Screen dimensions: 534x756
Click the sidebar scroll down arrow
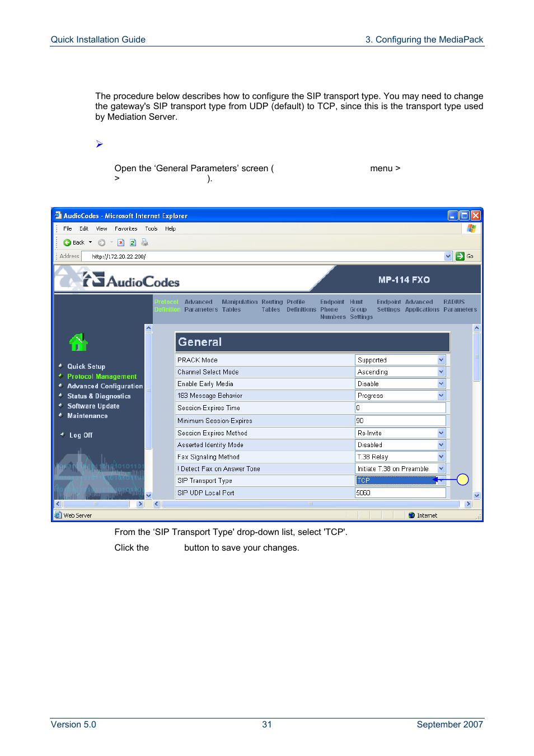click(x=148, y=495)
